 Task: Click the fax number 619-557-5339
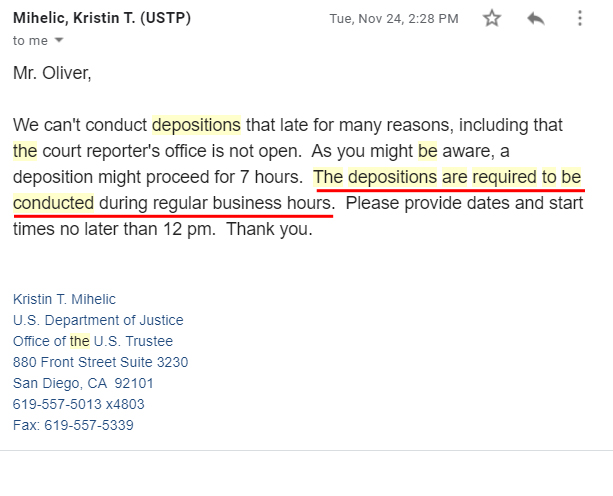pyautogui.click(x=73, y=425)
